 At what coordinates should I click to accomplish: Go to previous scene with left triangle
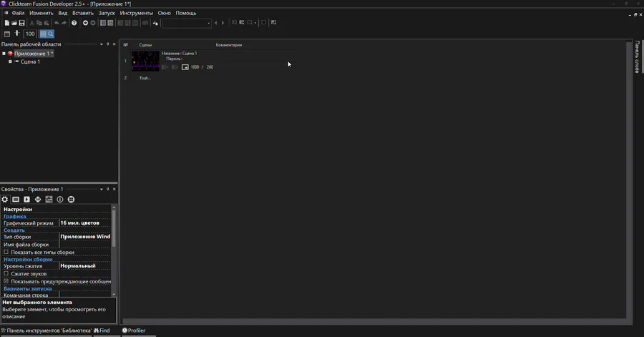[216, 23]
